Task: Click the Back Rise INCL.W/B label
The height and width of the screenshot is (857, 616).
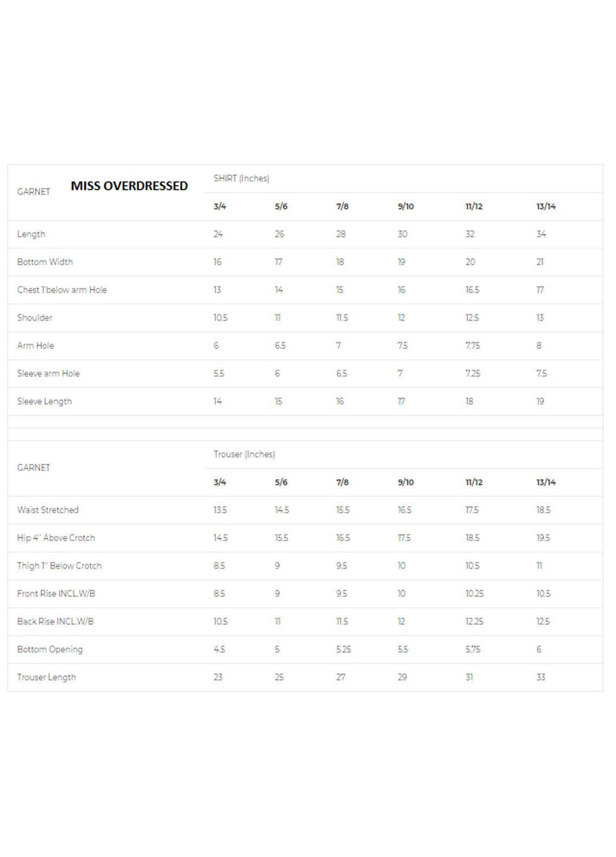Action: [55, 622]
